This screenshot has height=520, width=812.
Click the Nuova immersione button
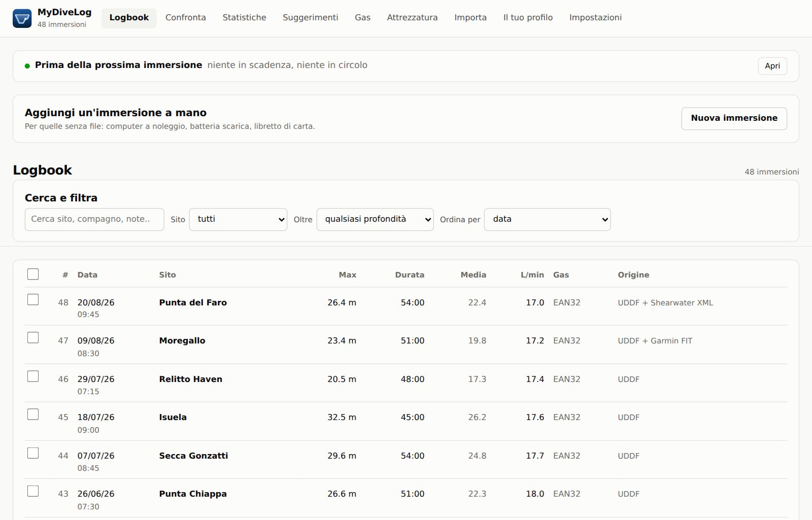(x=734, y=118)
